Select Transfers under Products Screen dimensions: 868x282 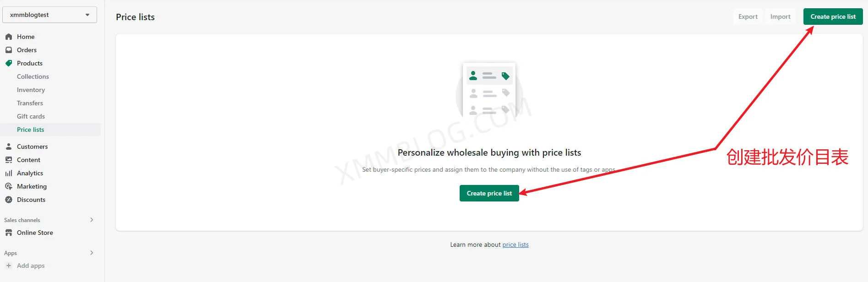(30, 103)
